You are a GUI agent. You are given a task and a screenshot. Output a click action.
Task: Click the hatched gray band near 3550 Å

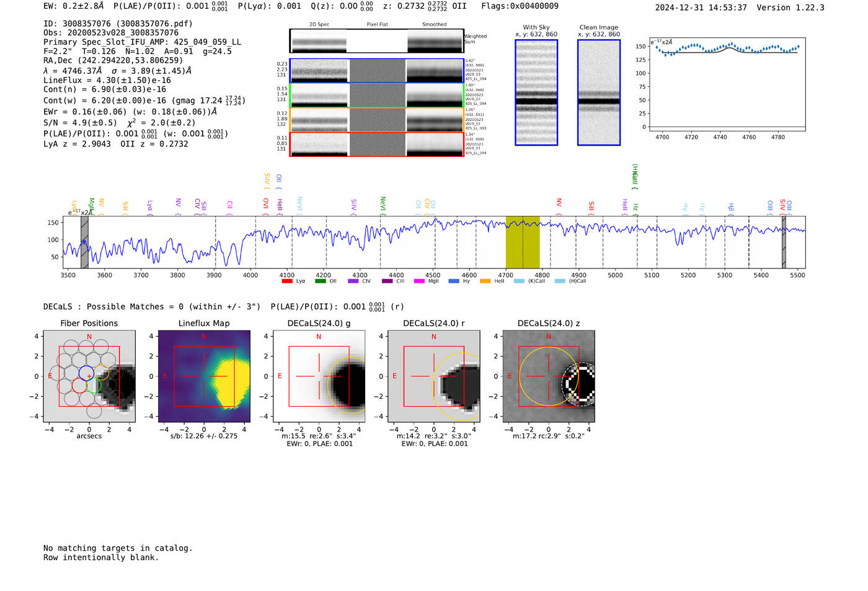(x=84, y=242)
